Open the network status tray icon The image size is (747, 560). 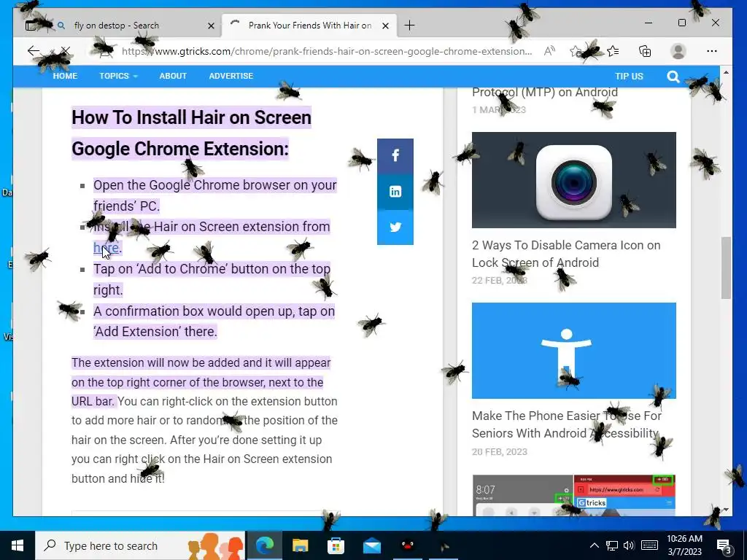click(612, 545)
